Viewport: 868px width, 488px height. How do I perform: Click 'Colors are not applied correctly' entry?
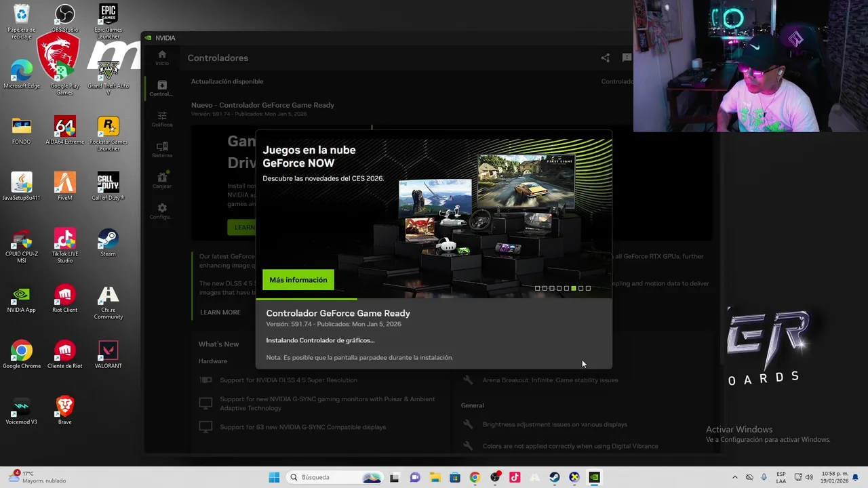[570, 446]
